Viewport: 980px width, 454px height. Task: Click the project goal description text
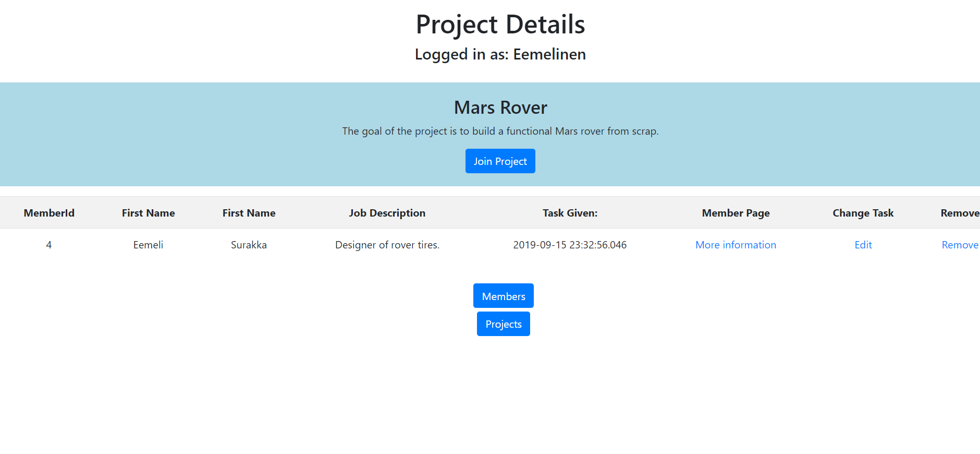pyautogui.click(x=500, y=131)
